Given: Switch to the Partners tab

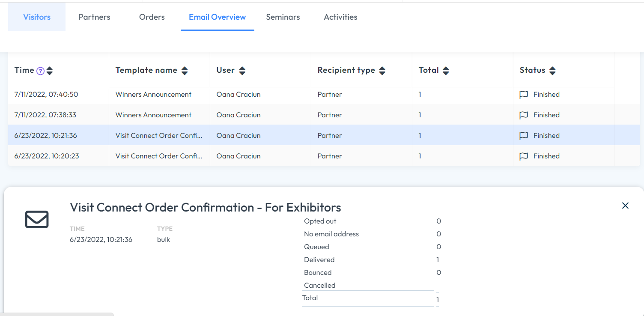Looking at the screenshot, I should point(94,17).
